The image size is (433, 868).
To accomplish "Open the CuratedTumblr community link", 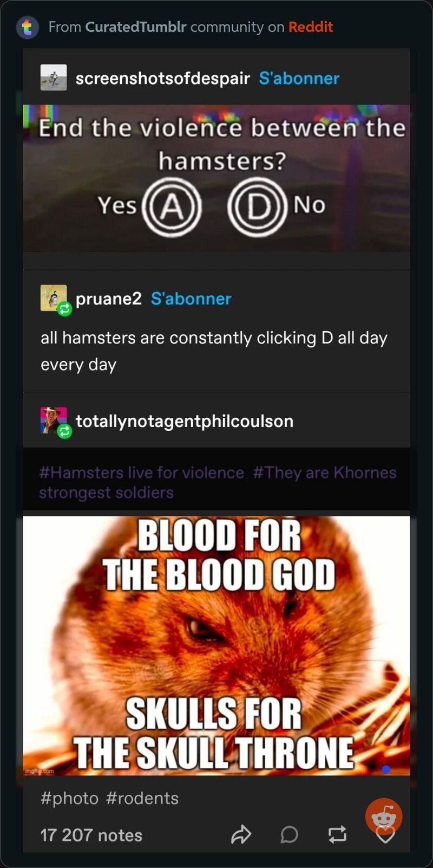I will (x=136, y=27).
